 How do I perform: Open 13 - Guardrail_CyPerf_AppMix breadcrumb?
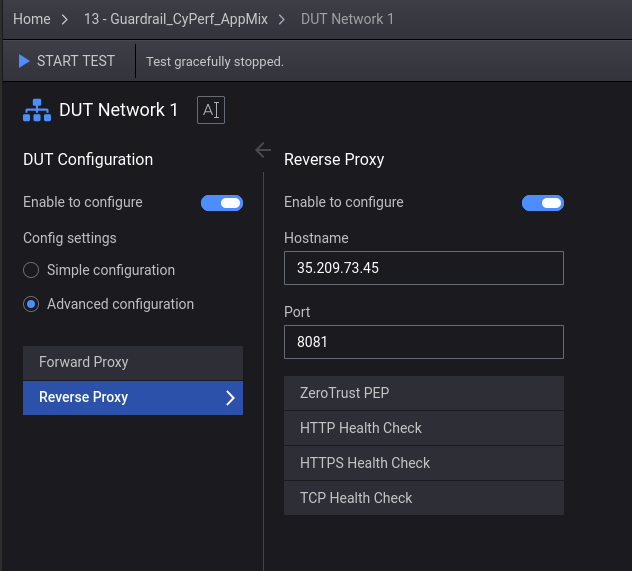pos(175,19)
